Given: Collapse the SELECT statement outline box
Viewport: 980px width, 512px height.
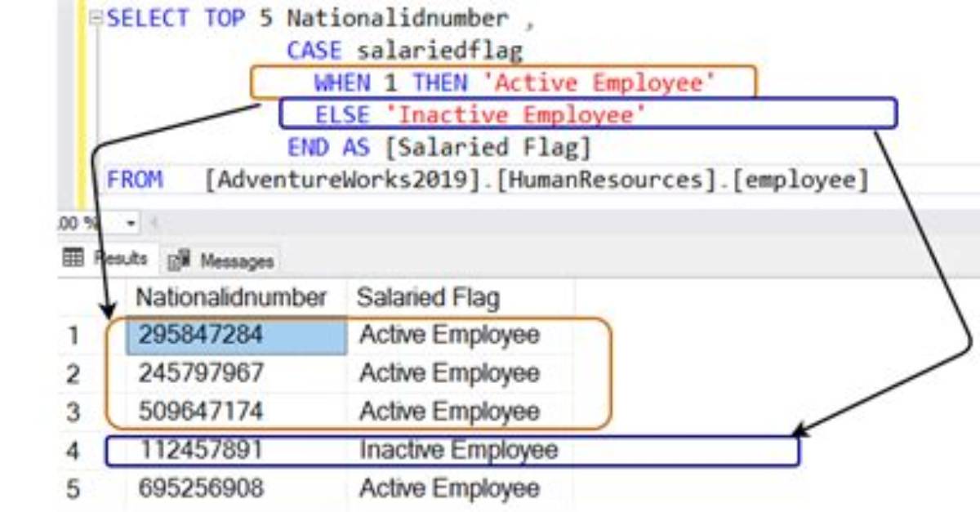Looking at the screenshot, I should [x=96, y=18].
